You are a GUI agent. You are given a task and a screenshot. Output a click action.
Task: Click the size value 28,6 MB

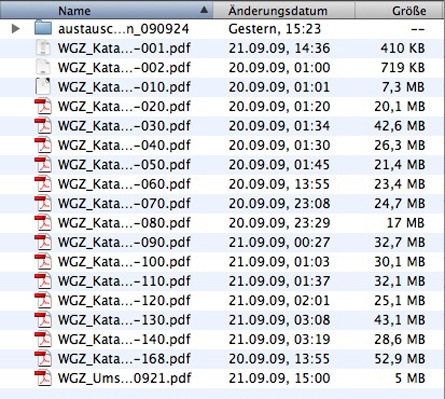point(400,339)
